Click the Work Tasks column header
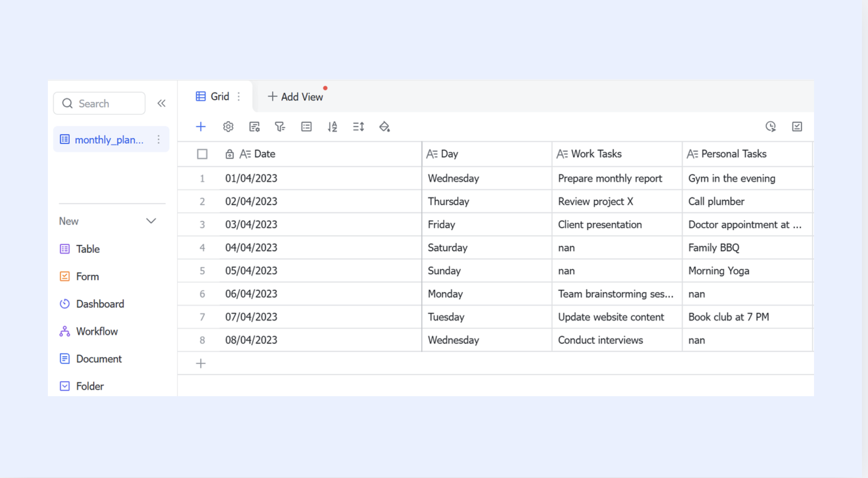 [x=617, y=154]
